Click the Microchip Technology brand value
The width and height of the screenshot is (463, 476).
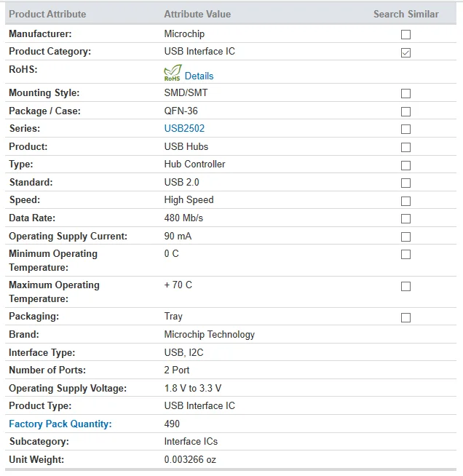point(209,335)
